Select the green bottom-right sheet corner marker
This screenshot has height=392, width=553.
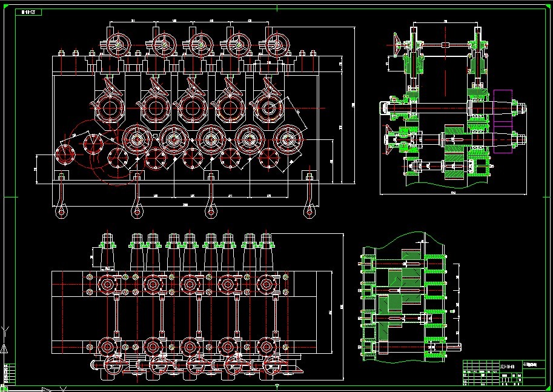(548, 388)
